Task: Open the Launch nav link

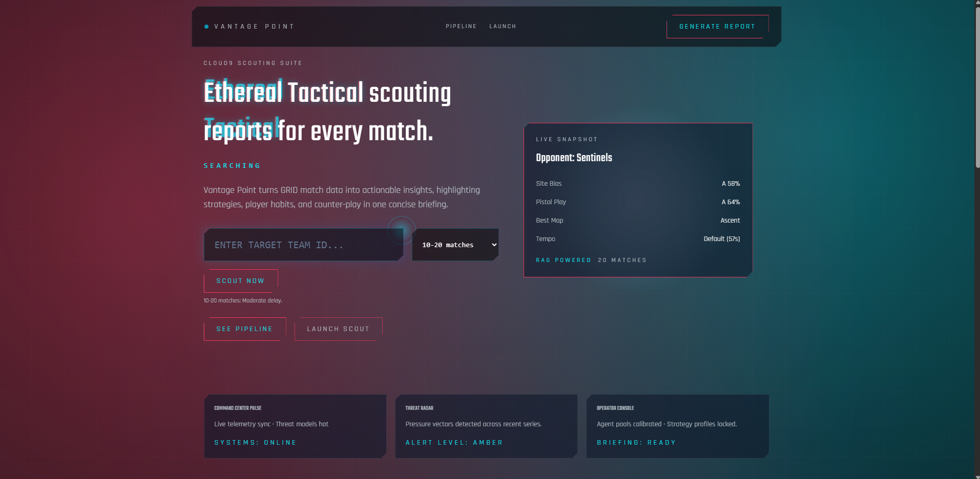Action: pyautogui.click(x=503, y=27)
